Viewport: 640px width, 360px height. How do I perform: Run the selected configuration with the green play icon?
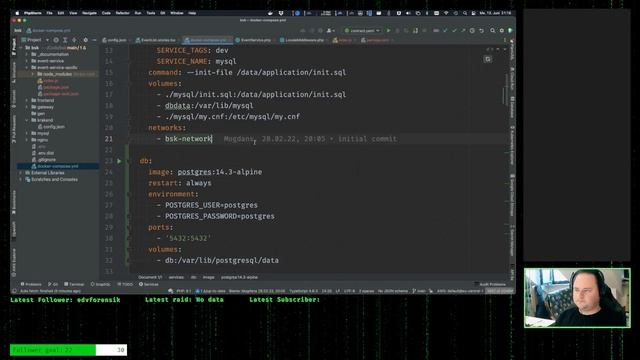tap(388, 31)
